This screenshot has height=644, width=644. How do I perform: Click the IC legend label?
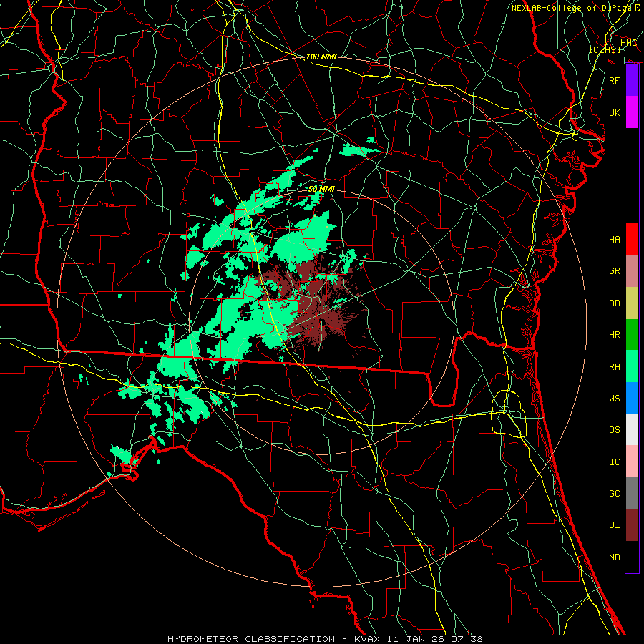click(615, 462)
